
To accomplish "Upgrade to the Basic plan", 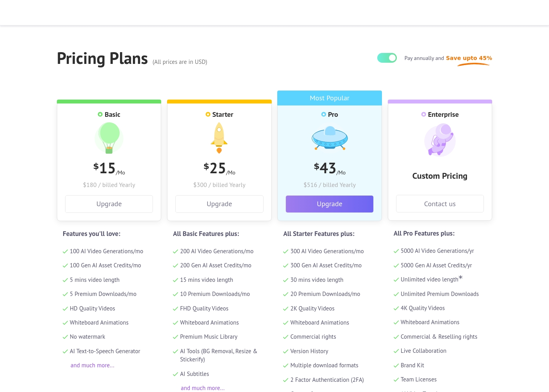I will (109, 204).
